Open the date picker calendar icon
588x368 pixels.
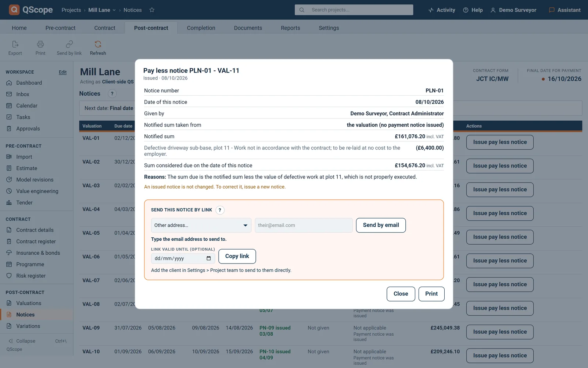[x=209, y=258]
